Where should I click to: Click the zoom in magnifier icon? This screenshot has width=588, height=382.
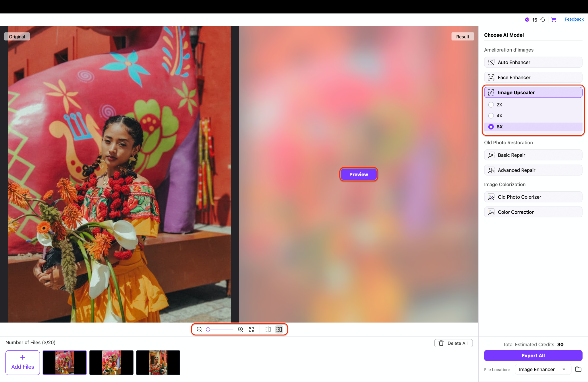click(241, 329)
